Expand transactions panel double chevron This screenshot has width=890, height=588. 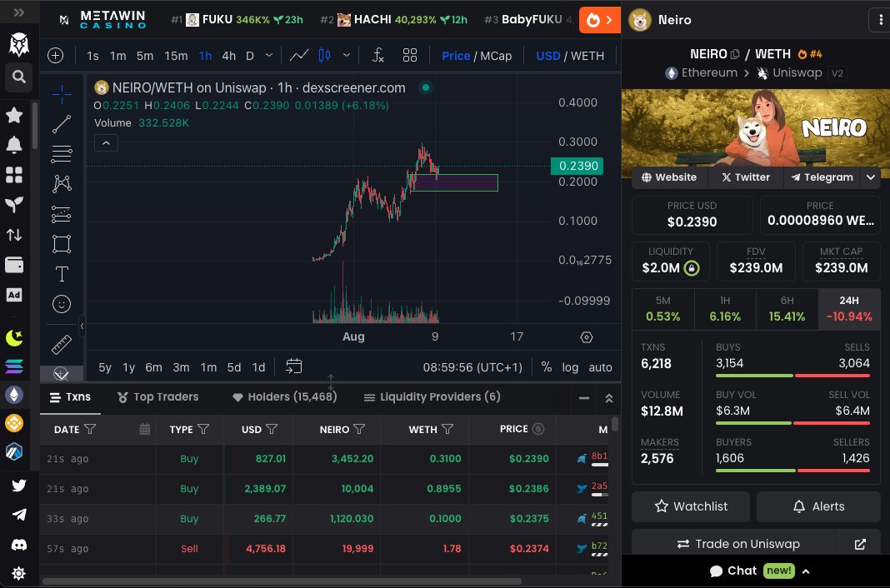point(609,398)
